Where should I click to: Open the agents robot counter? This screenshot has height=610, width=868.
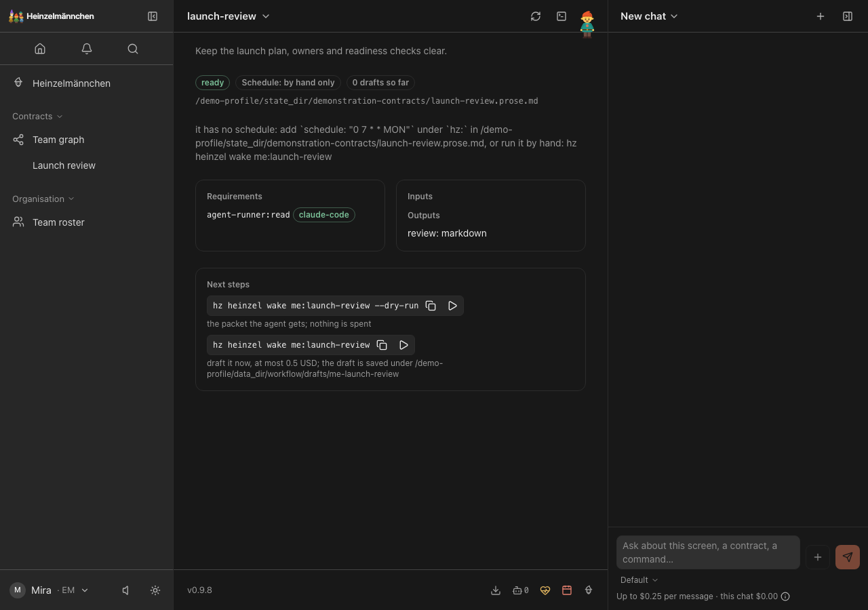click(520, 590)
